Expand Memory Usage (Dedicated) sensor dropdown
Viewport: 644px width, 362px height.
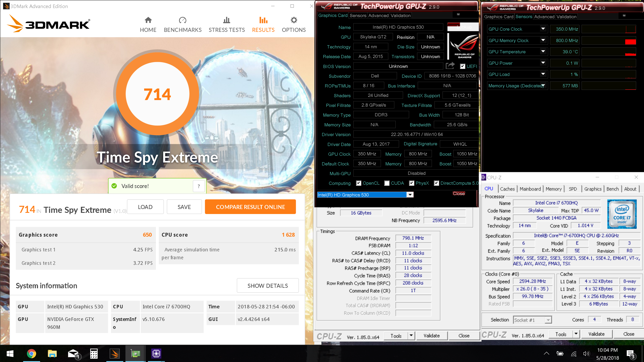543,86
